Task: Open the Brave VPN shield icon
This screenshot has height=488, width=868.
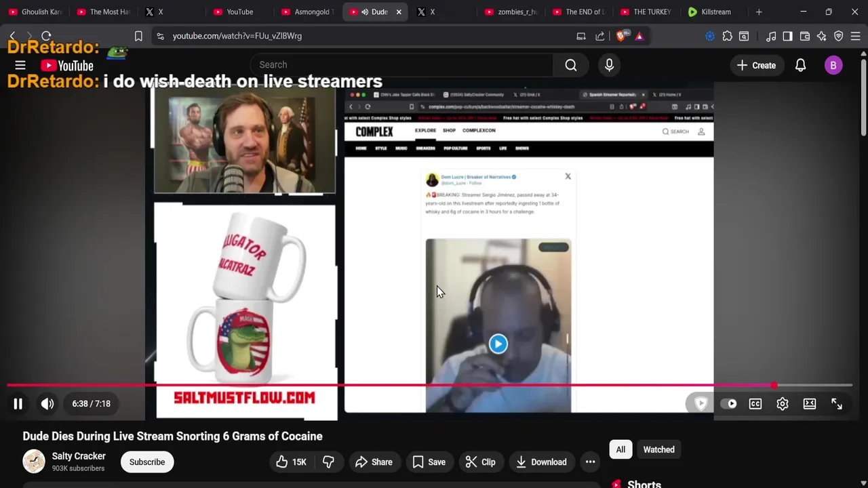Action: tap(838, 36)
